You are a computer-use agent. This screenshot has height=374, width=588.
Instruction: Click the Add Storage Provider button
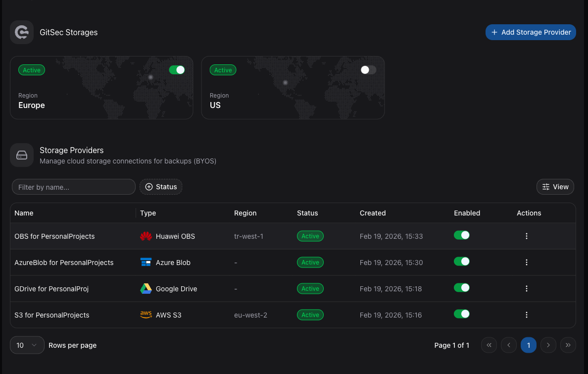pyautogui.click(x=531, y=32)
